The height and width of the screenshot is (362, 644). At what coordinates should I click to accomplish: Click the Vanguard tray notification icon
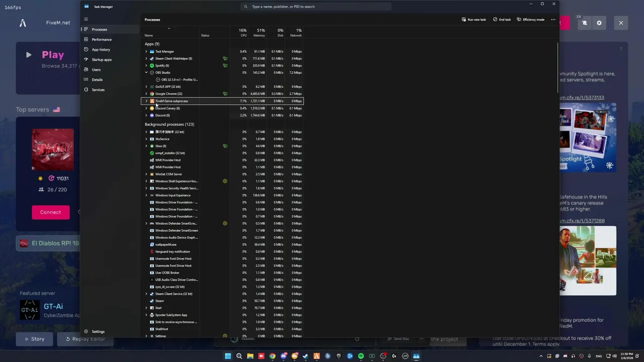click(152, 251)
